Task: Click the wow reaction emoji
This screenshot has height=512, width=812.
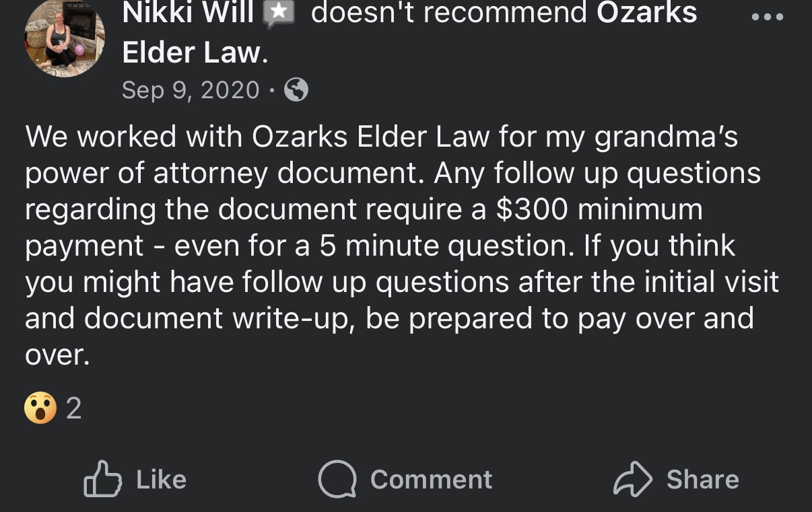Action: [x=40, y=408]
